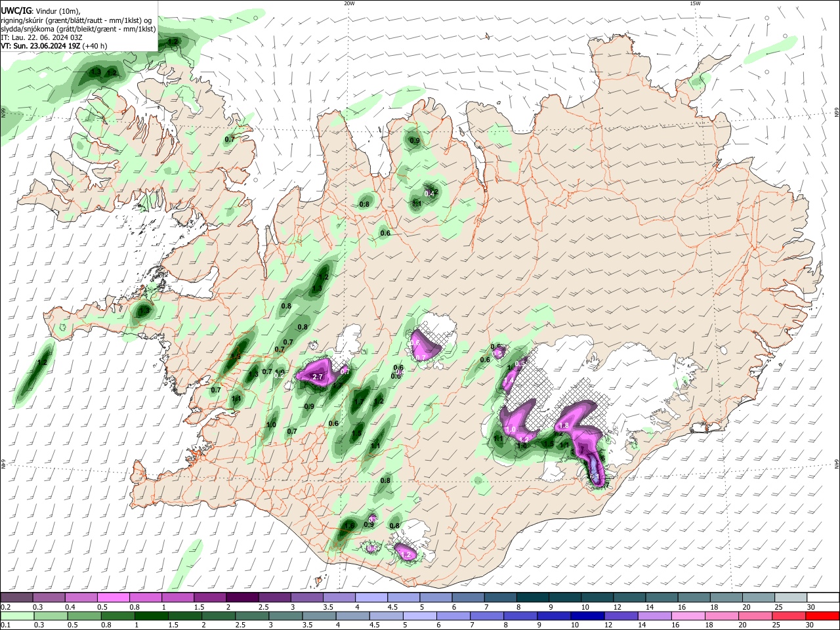The height and width of the screenshot is (630, 840).
Task: Click the darkest purple swatch at 2 on snow scale
Action: click(241, 597)
